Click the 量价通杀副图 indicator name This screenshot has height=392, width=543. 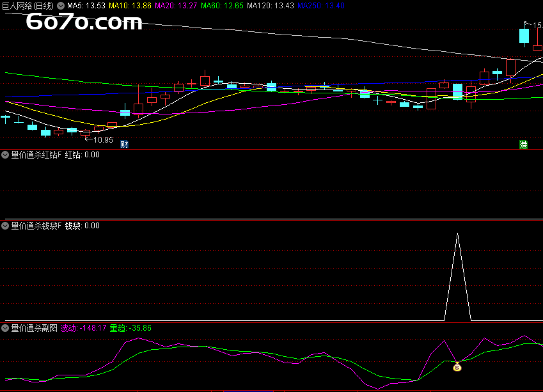tap(34, 328)
